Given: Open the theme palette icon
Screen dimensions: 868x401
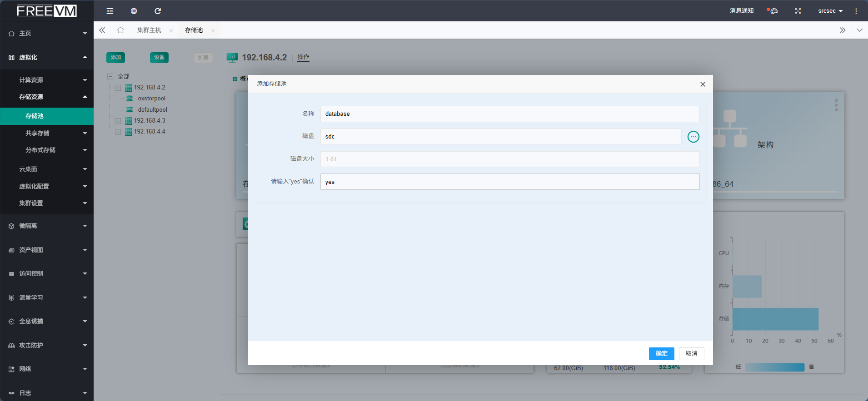Looking at the screenshot, I should [773, 11].
